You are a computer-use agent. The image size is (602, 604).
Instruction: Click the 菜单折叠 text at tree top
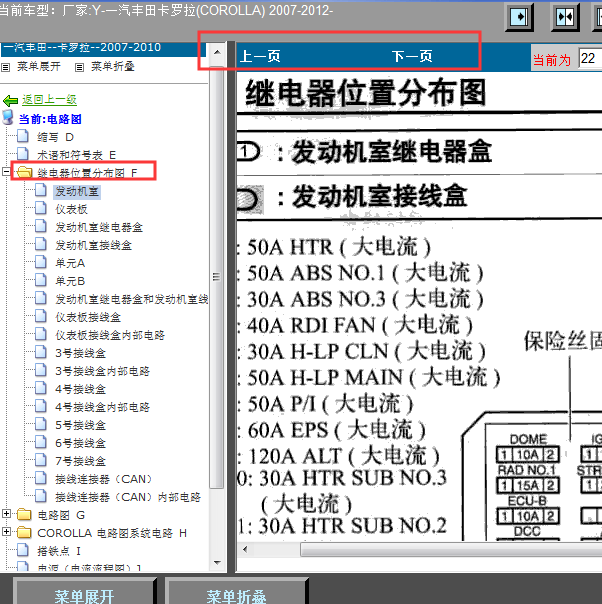pyautogui.click(x=112, y=67)
